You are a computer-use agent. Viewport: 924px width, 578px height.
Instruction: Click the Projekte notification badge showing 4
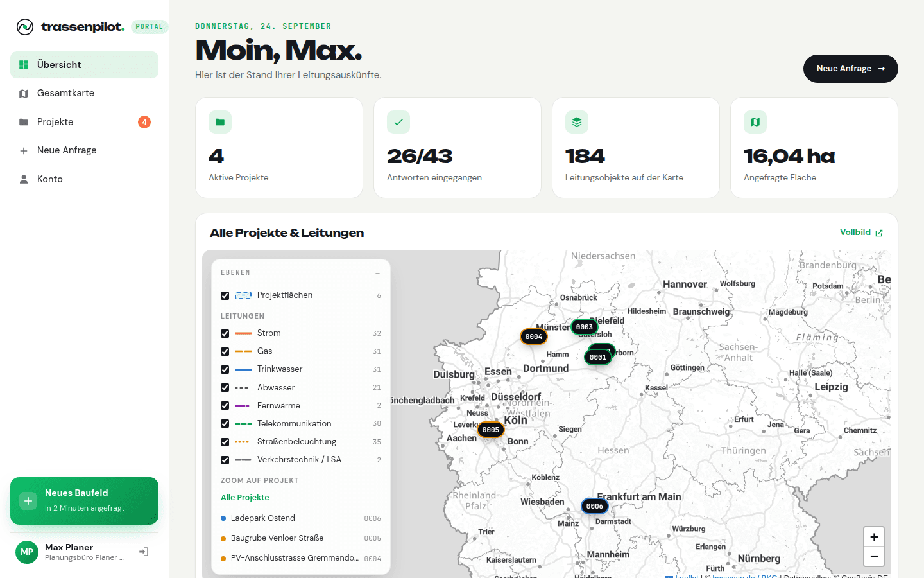(x=144, y=122)
